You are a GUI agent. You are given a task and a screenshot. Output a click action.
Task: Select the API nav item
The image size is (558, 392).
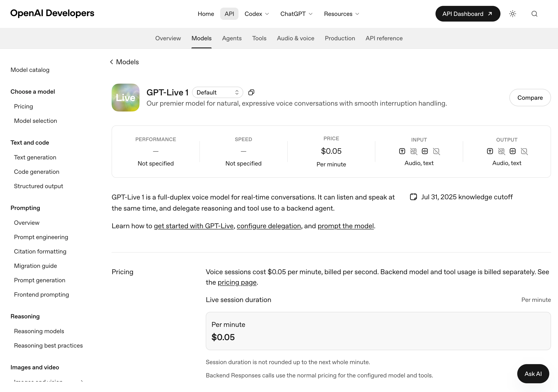(x=229, y=14)
